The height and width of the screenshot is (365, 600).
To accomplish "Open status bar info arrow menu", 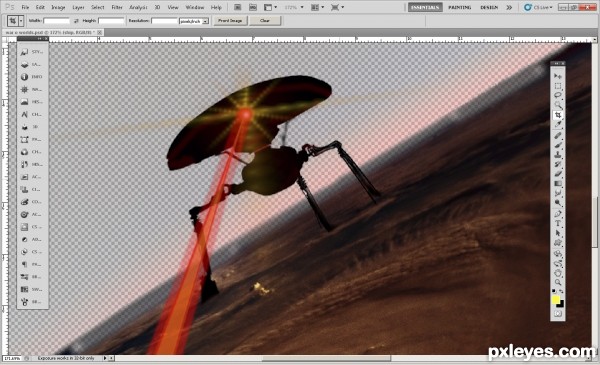I will point(105,358).
